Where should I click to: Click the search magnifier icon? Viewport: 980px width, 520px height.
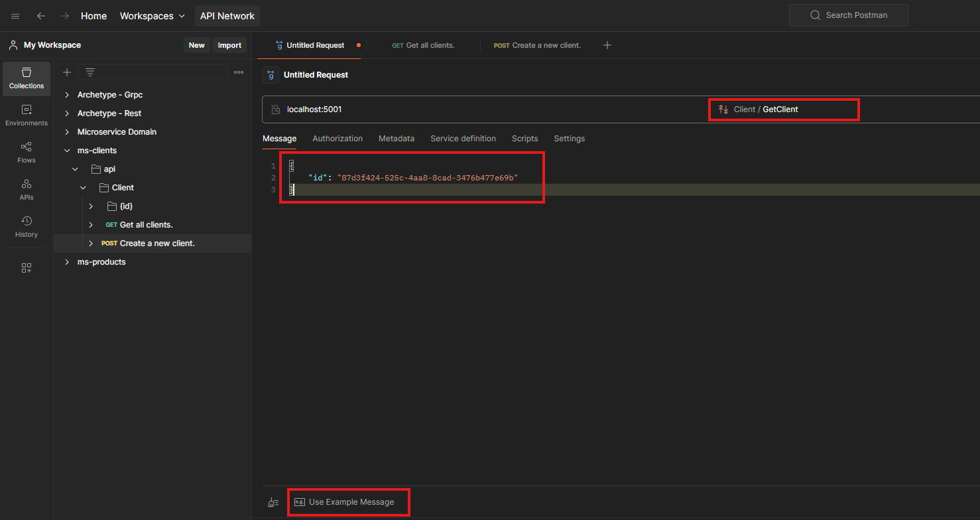pyautogui.click(x=816, y=15)
